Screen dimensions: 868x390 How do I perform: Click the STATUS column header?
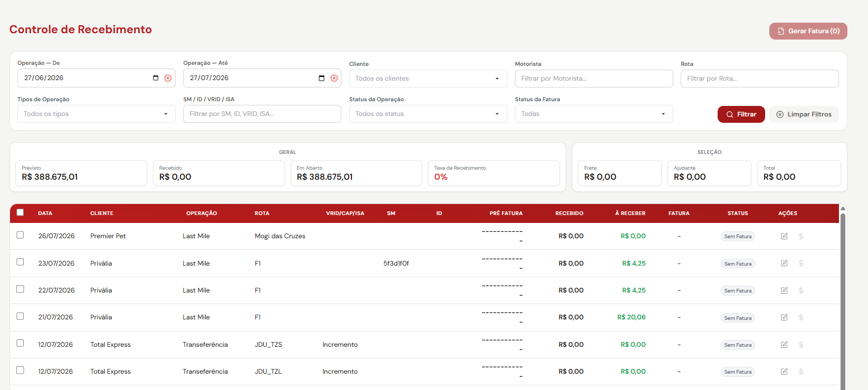738,213
